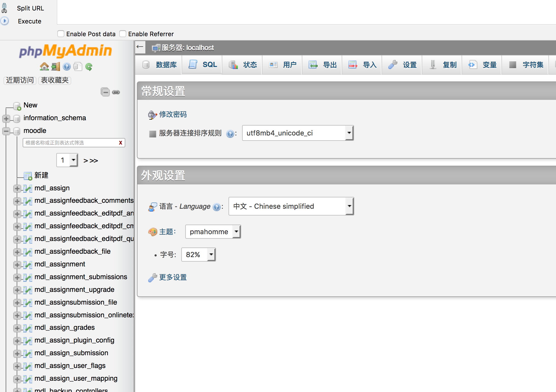Image resolution: width=556 pixels, height=392 pixels.
Task: Open the 设置 settings tab
Action: coord(402,65)
